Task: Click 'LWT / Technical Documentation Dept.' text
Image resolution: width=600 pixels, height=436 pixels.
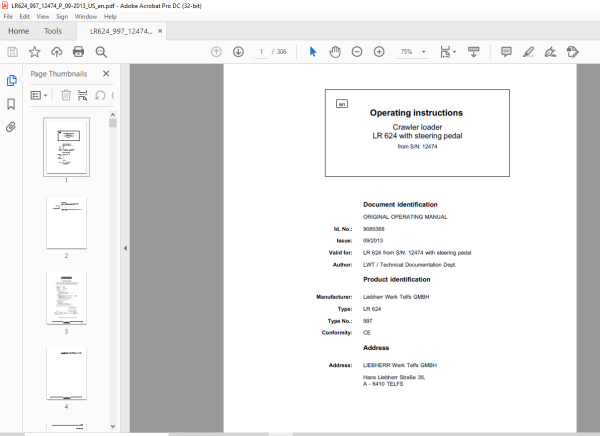Action: [409, 265]
